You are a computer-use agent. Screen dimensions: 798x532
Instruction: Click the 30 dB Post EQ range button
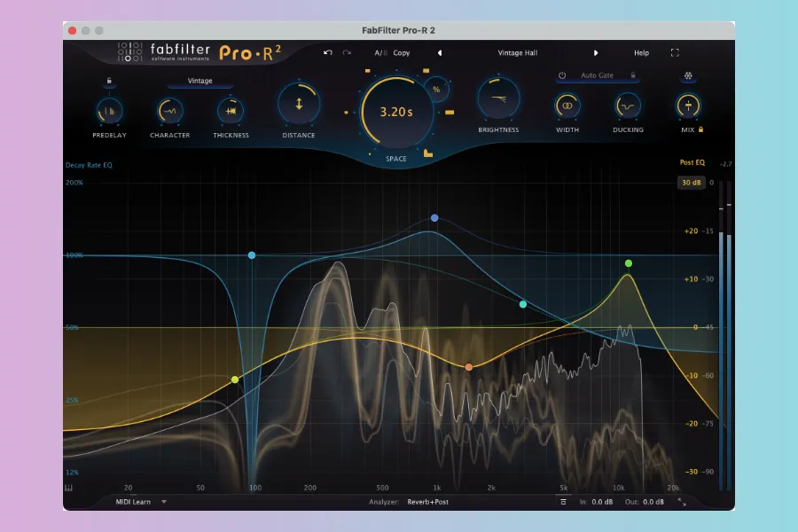coord(691,183)
